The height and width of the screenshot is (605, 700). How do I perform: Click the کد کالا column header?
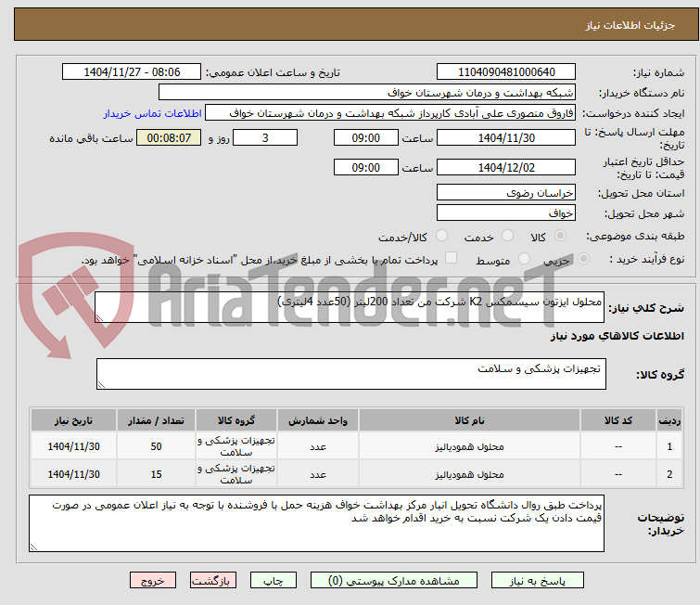(x=617, y=420)
